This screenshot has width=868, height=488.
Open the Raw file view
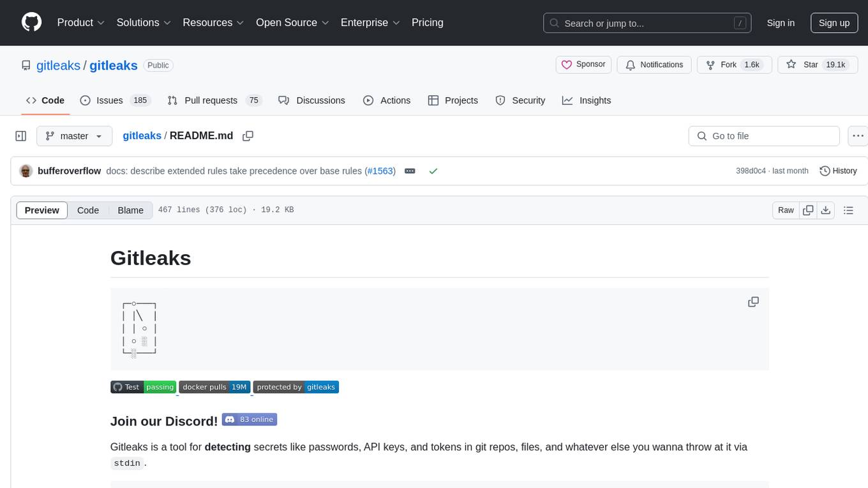(x=786, y=210)
